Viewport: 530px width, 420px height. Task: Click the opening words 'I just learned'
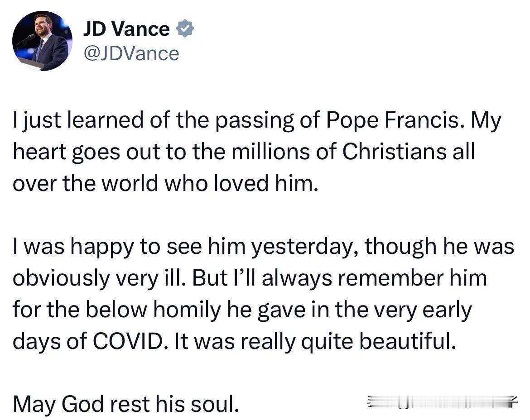click(x=78, y=120)
